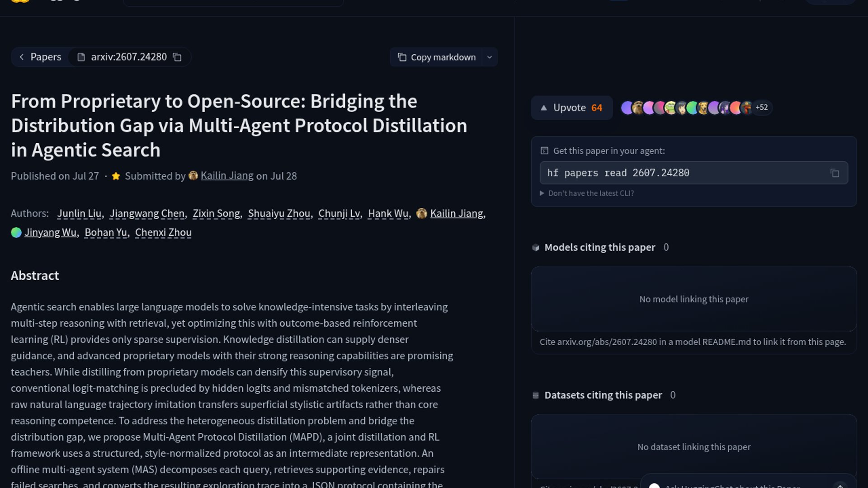Go back to Papers list
Screen dimensions: 868x488
click(x=40, y=57)
